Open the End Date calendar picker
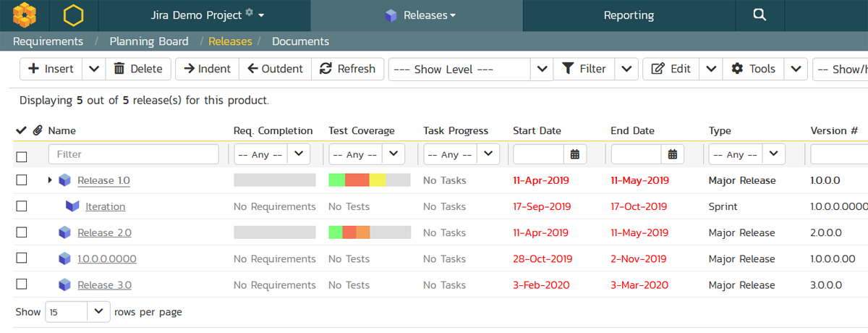Image resolution: width=868 pixels, height=333 pixels. pyautogui.click(x=673, y=154)
